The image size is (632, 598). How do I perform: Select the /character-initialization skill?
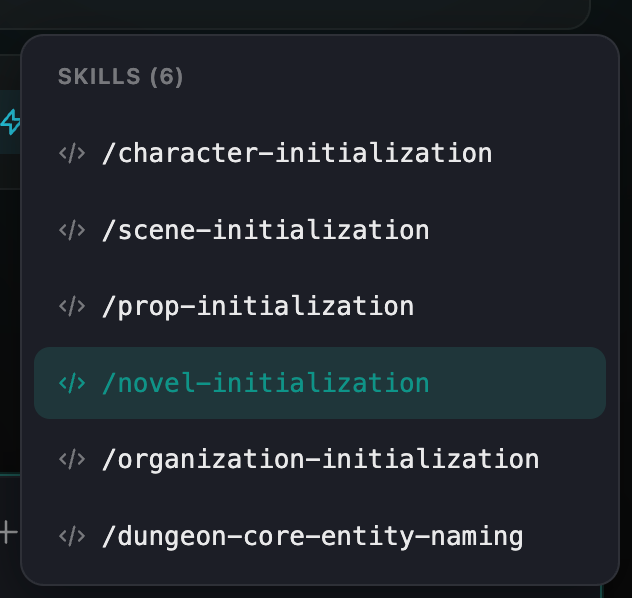click(x=297, y=153)
